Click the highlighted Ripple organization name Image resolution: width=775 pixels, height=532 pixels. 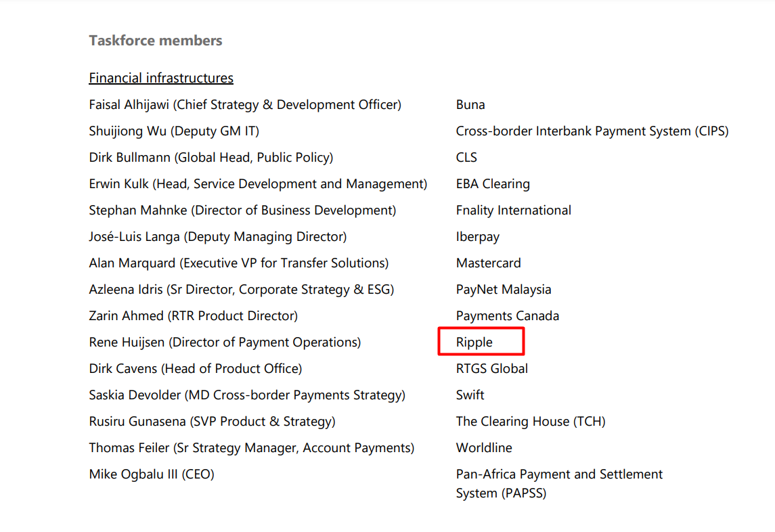(474, 342)
